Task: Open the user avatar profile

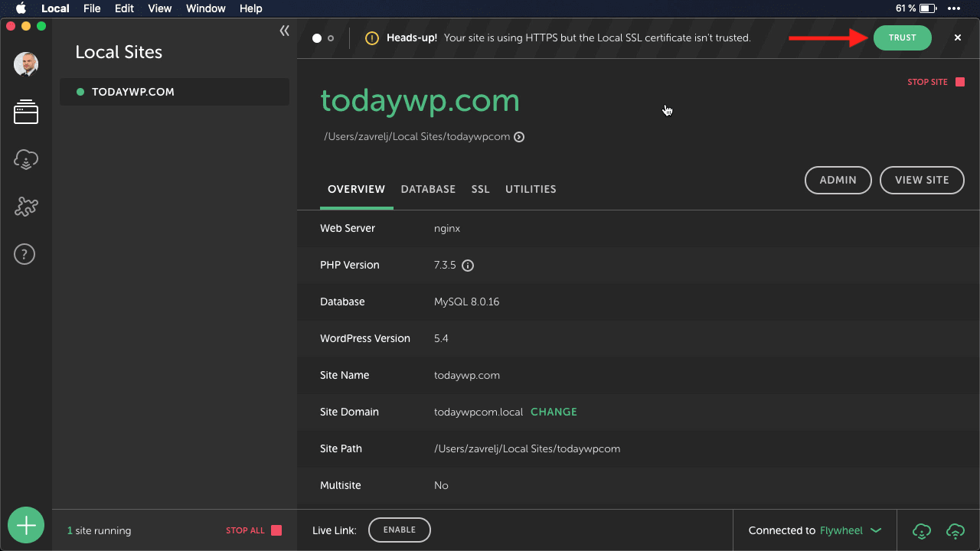Action: tap(26, 64)
